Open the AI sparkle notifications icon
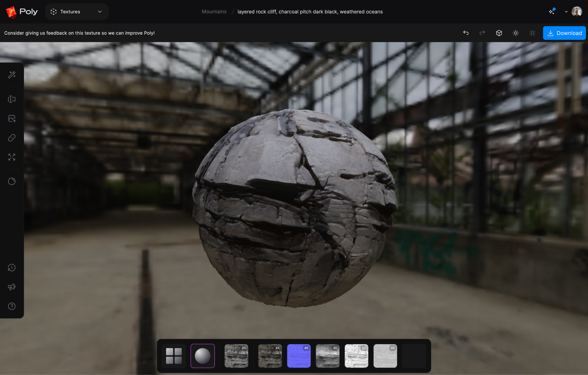 (551, 12)
